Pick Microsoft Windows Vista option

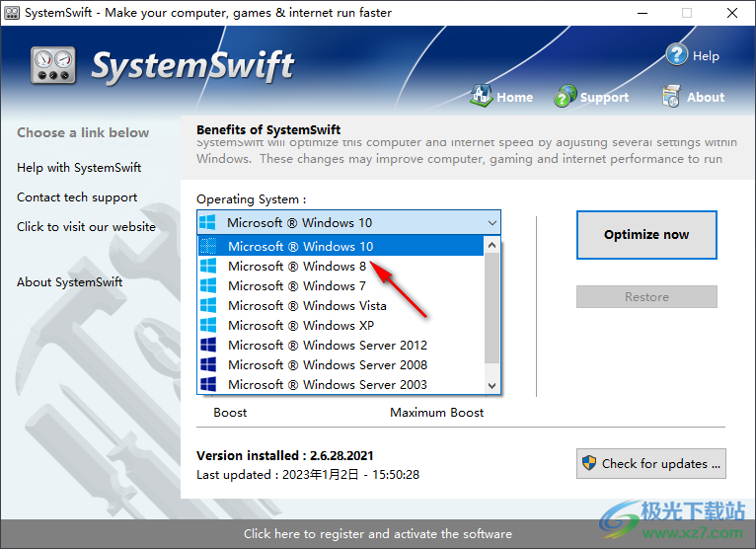(x=340, y=306)
